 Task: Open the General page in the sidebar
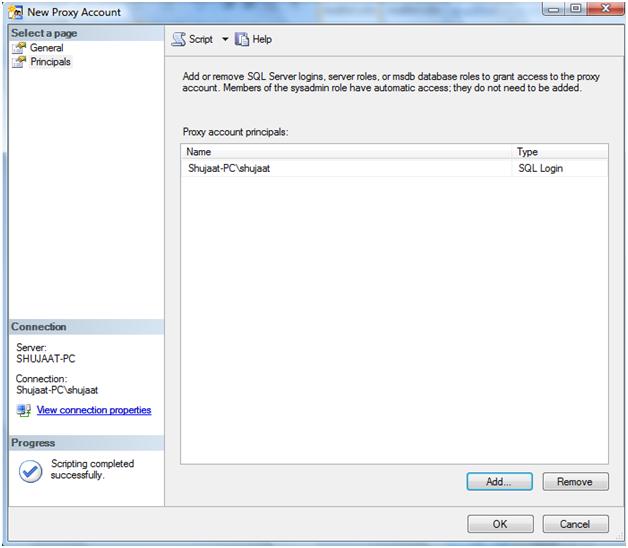click(x=46, y=48)
